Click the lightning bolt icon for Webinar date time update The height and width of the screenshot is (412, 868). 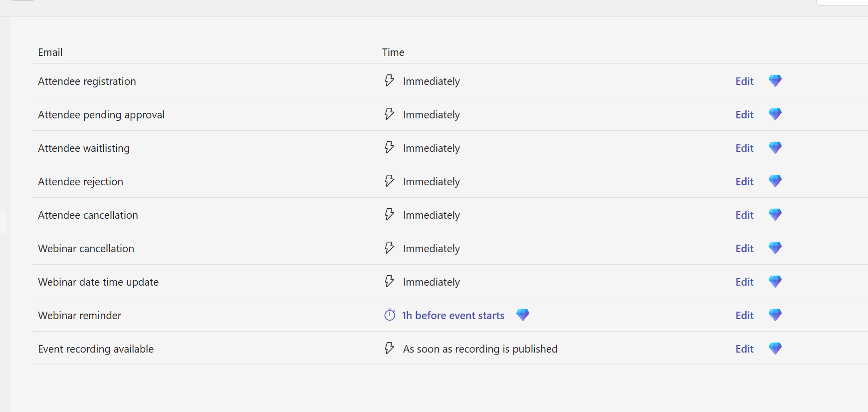coord(389,281)
